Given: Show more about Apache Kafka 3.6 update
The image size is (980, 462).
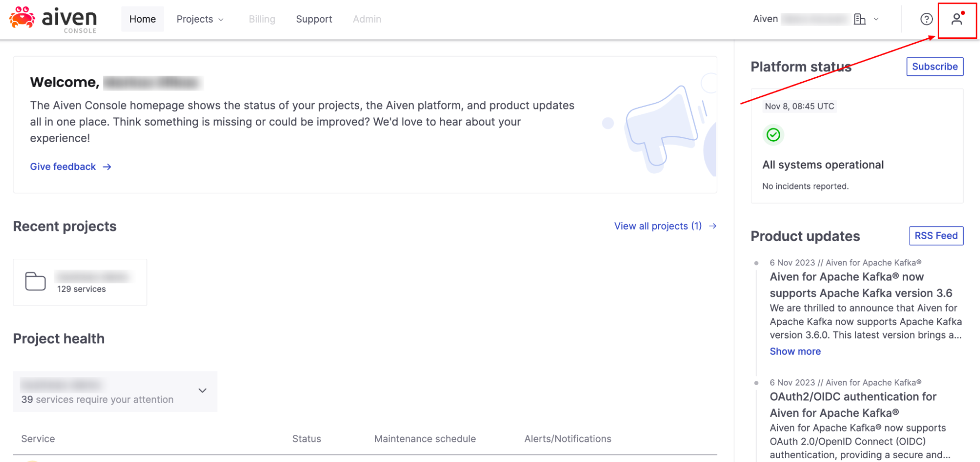Looking at the screenshot, I should (795, 351).
